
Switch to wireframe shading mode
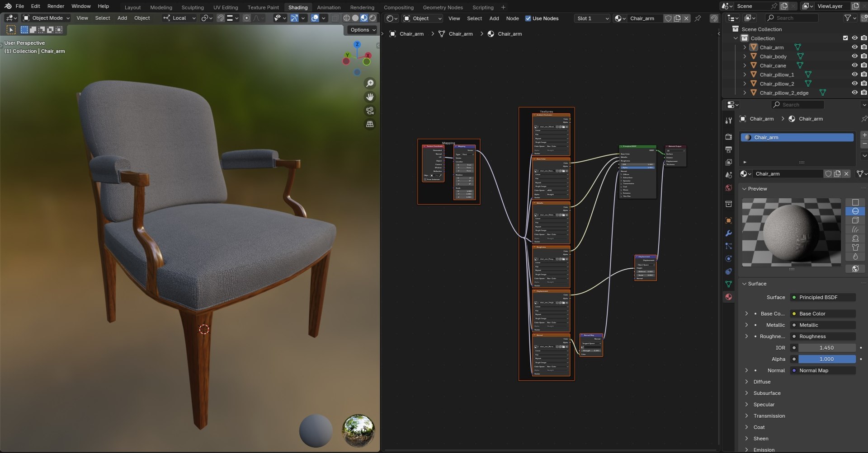(x=347, y=18)
